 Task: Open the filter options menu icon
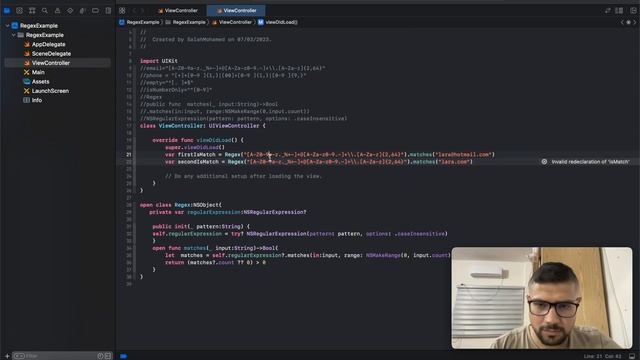pyautogui.click(x=19, y=356)
